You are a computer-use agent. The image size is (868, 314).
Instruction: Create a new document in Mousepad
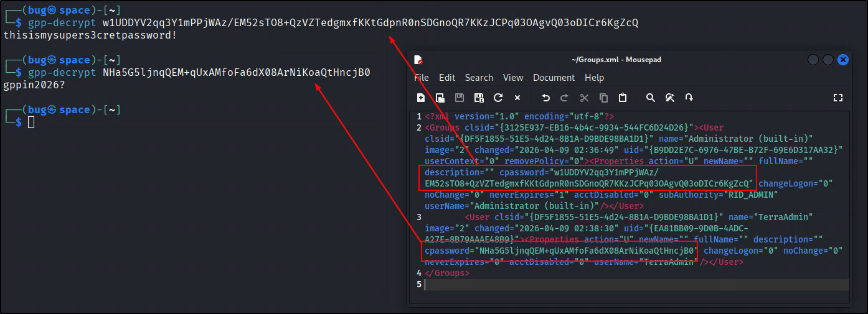point(421,98)
